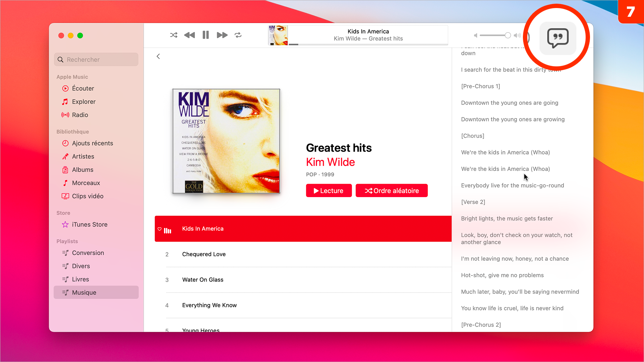
Task: Click lyric 'Bright lights, the music gets faster'
Action: pyautogui.click(x=507, y=219)
